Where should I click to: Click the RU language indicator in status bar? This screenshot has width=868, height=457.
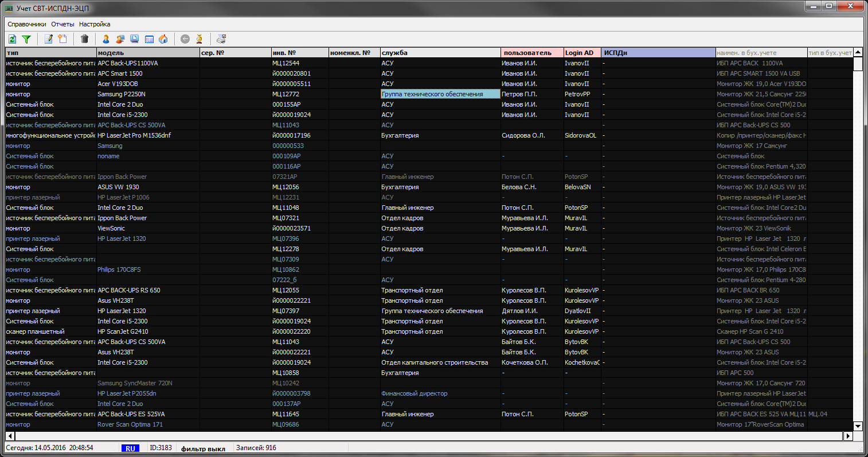tap(131, 448)
